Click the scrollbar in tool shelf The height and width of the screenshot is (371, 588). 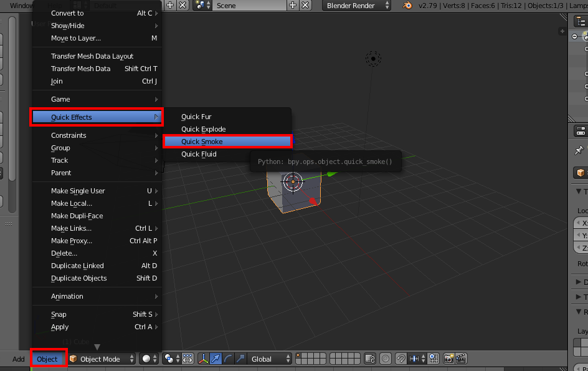12,99
